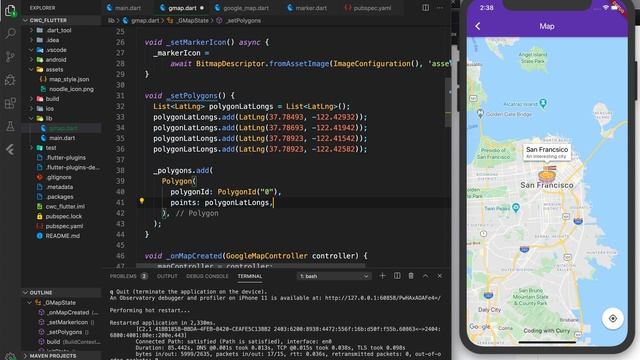Tap the back arrow in the Map app bar
The image size is (640, 360).
point(478,26)
